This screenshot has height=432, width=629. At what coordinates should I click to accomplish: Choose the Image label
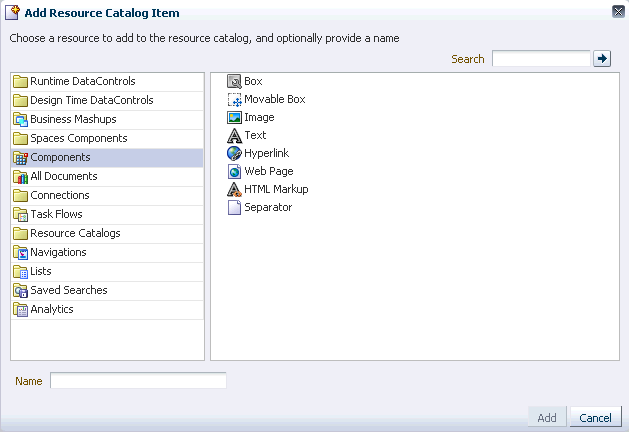259,118
